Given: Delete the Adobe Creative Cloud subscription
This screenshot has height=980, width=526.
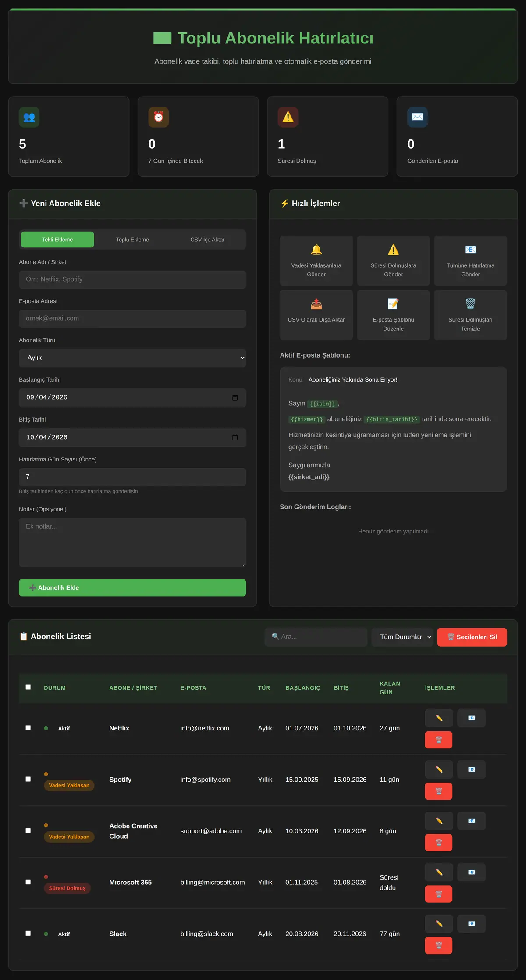Looking at the screenshot, I should coord(438,843).
